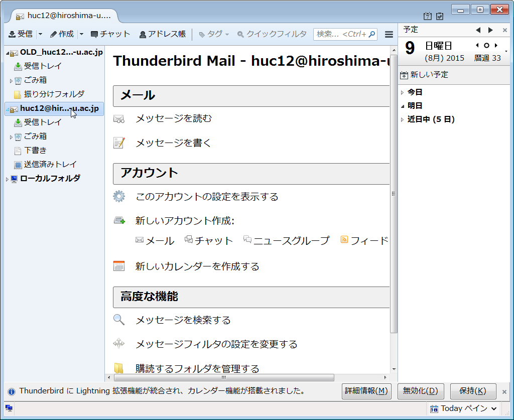Click the 振り分けフォルダ folder icon
This screenshot has width=514, height=420.
tap(18, 95)
